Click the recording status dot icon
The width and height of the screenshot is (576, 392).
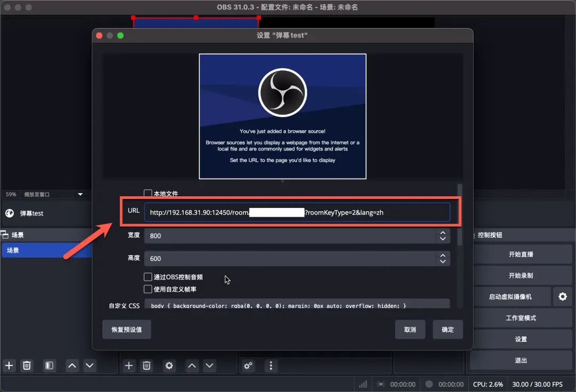click(x=429, y=384)
